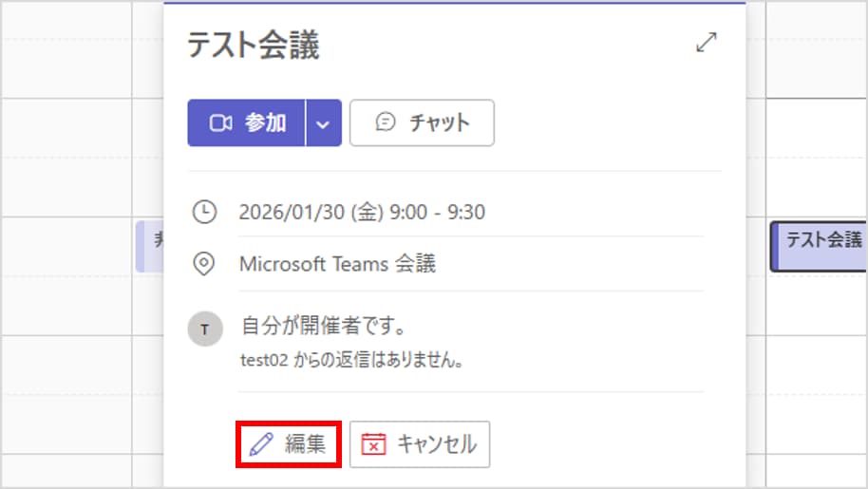Screen dimensions: 868x489
Task: Click the test02 からの返信はありません status line
Action: coord(351,362)
